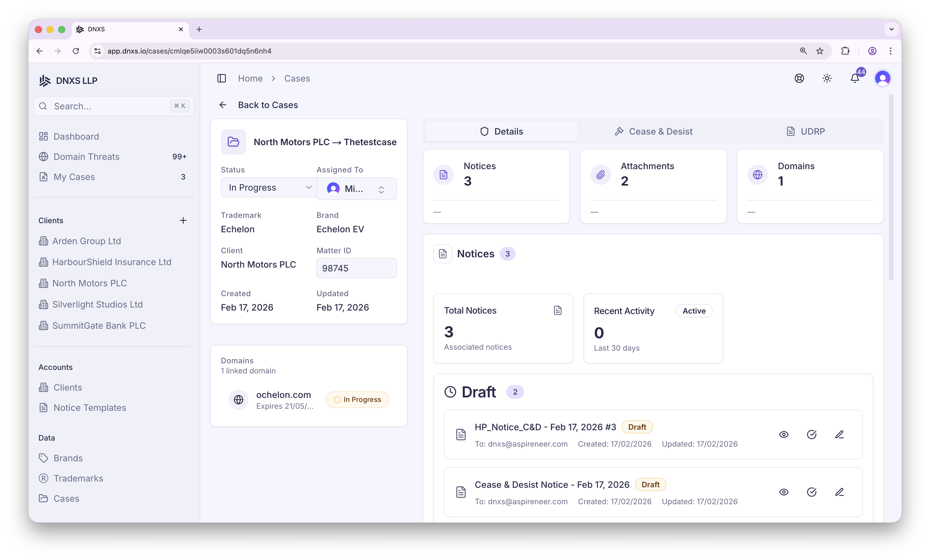Click the plus icon beside Clients
This screenshot has height=560, width=930.
coord(183,221)
